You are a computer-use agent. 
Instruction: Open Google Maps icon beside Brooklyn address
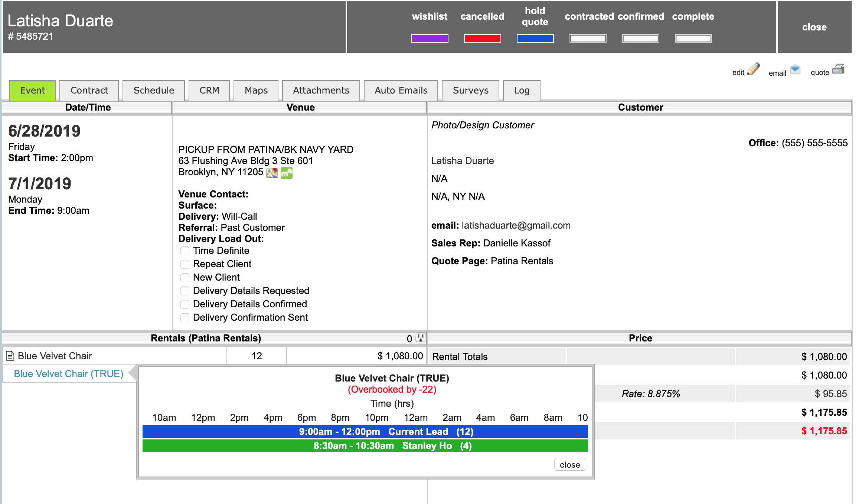(x=272, y=173)
